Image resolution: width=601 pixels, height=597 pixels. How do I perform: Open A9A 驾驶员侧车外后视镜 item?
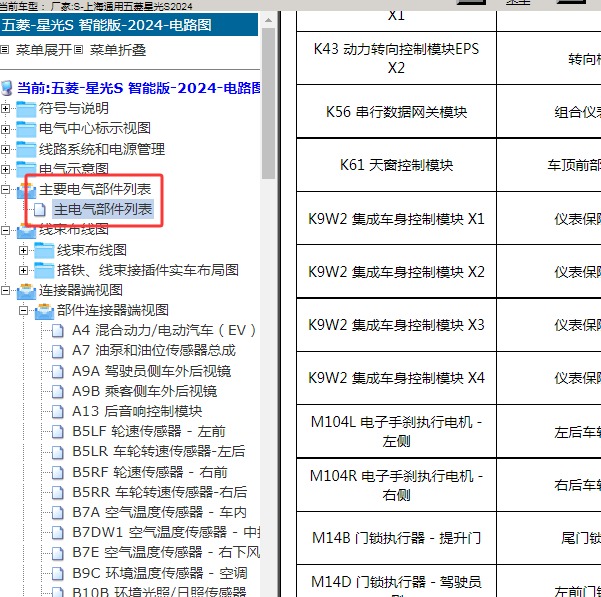click(151, 371)
